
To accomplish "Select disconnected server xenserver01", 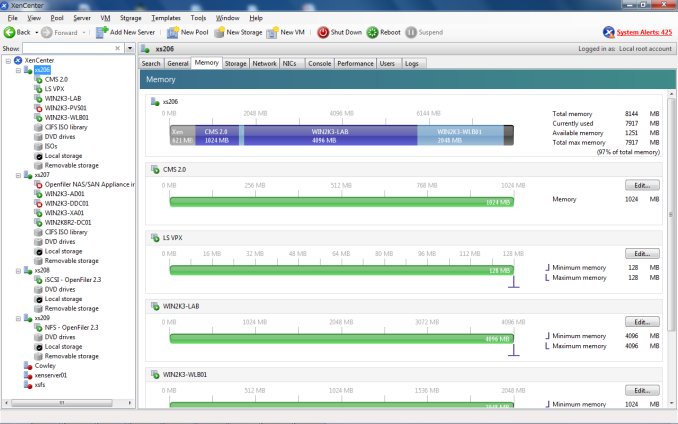I will pos(51,375).
